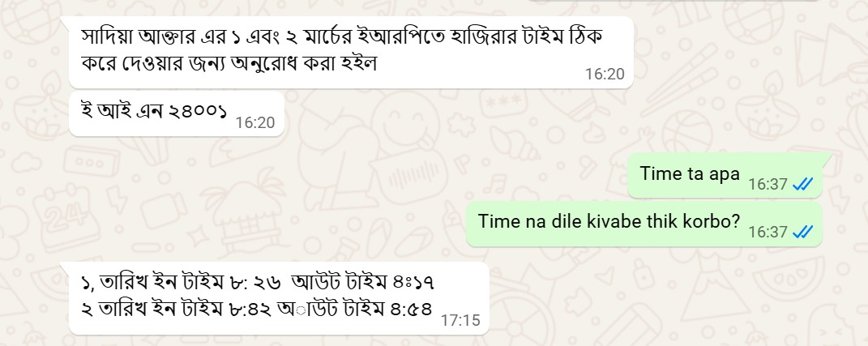Select the "ই আই এন ২৪০০১" message bubble
The width and height of the screenshot is (868, 346).
click(176, 114)
